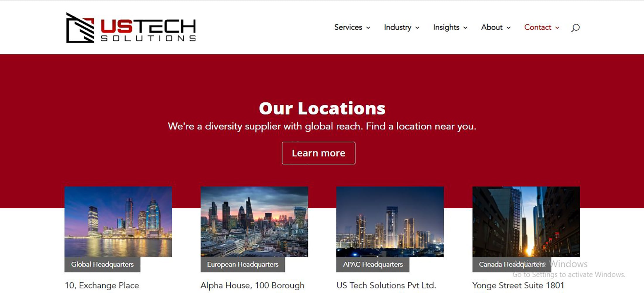The image size is (644, 293).
Task: Open the About menu item
Action: (x=492, y=27)
